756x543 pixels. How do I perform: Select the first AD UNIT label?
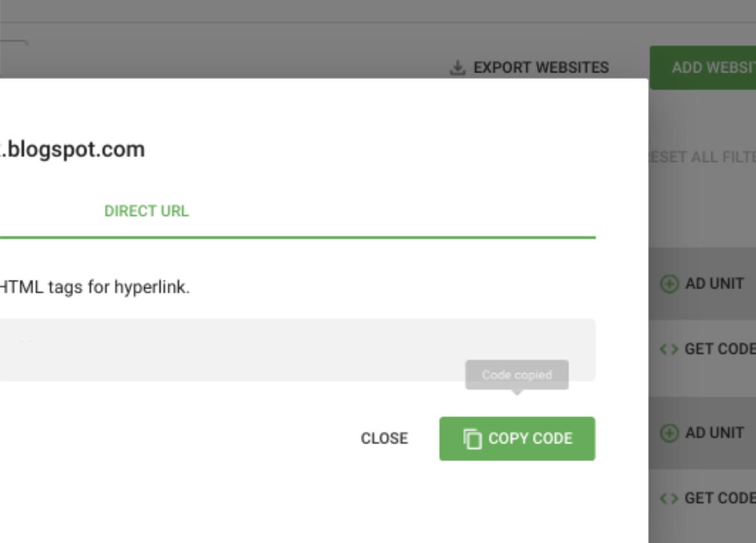coord(715,284)
